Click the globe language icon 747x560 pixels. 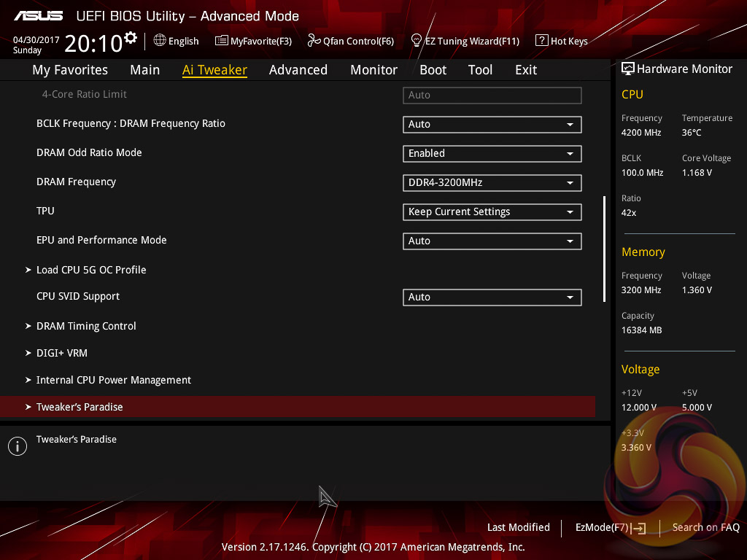(x=160, y=41)
